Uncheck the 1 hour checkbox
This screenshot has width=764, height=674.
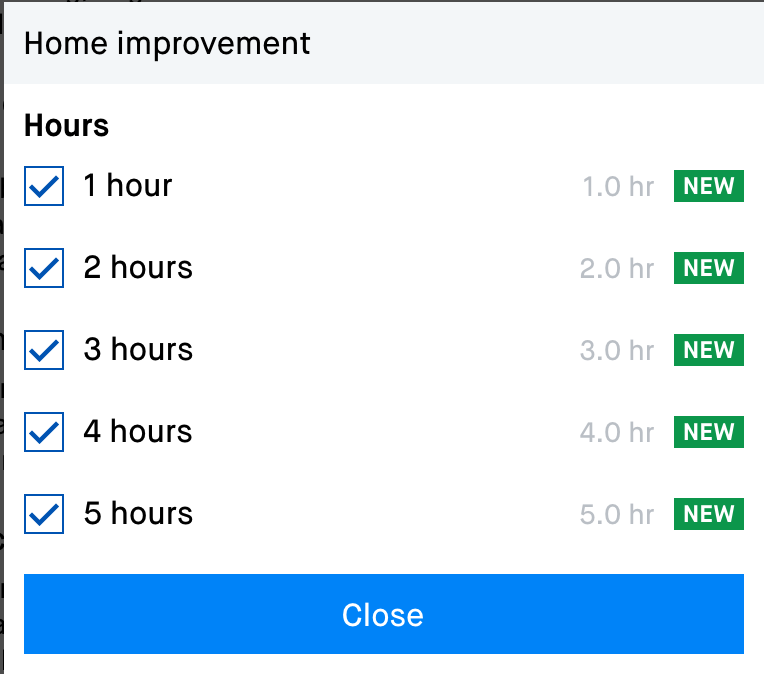click(x=44, y=186)
